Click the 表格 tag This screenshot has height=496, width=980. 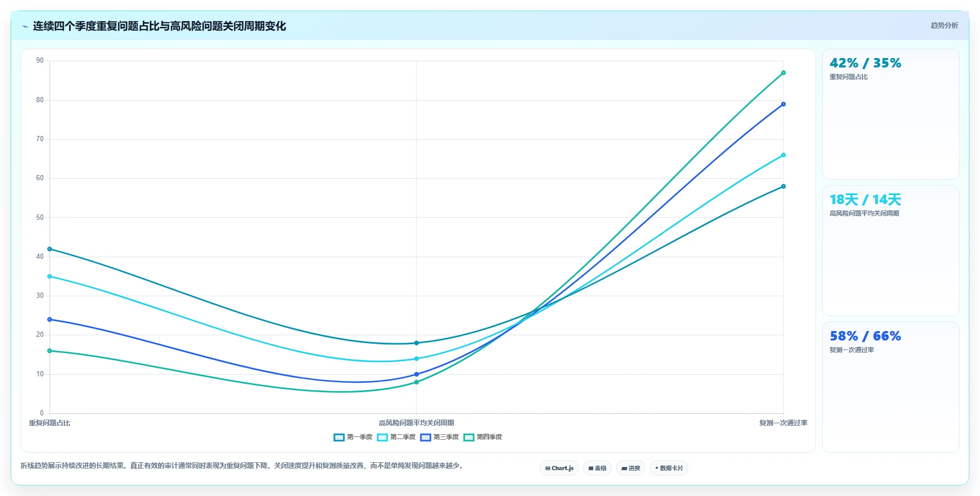[597, 468]
